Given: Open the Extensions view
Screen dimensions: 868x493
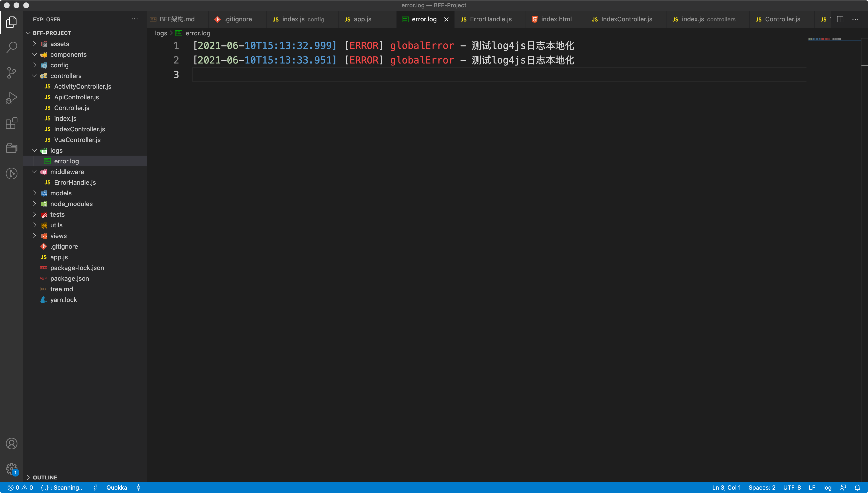Looking at the screenshot, I should (x=11, y=123).
